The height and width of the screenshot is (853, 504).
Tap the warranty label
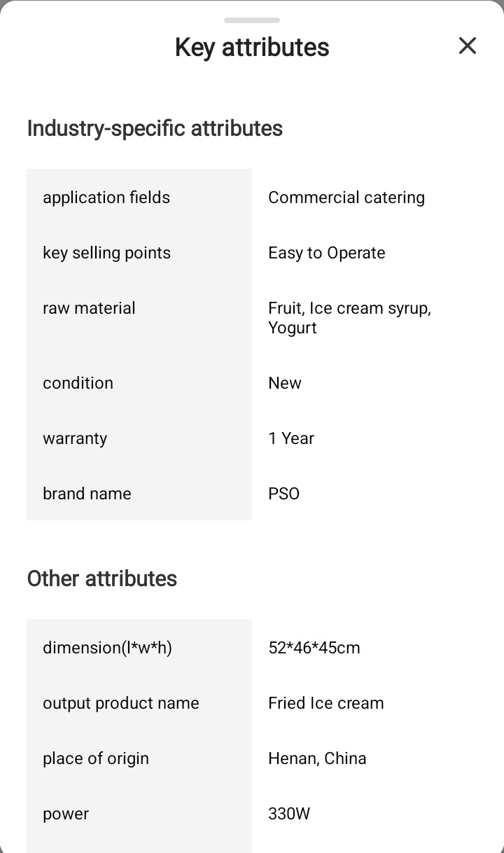(75, 438)
